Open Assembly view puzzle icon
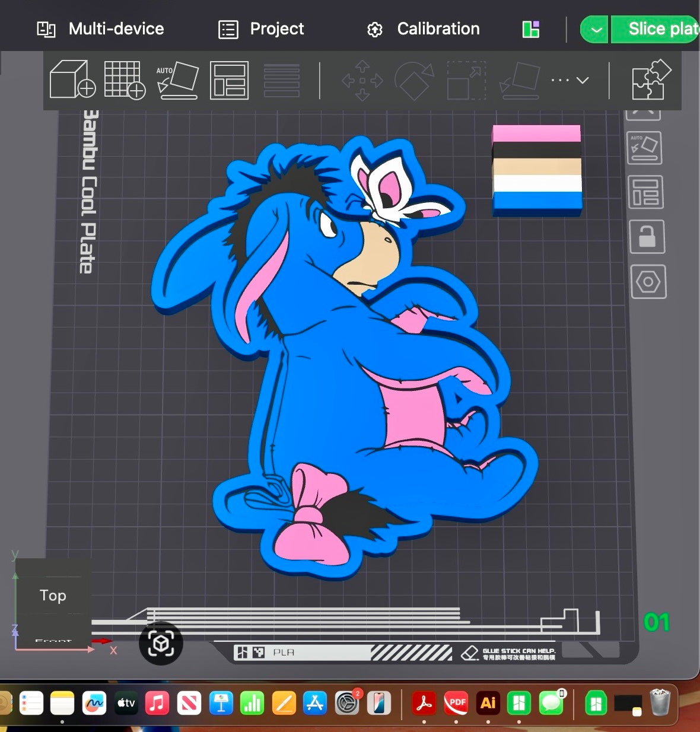Image resolution: width=700 pixels, height=732 pixels. pyautogui.click(x=651, y=79)
